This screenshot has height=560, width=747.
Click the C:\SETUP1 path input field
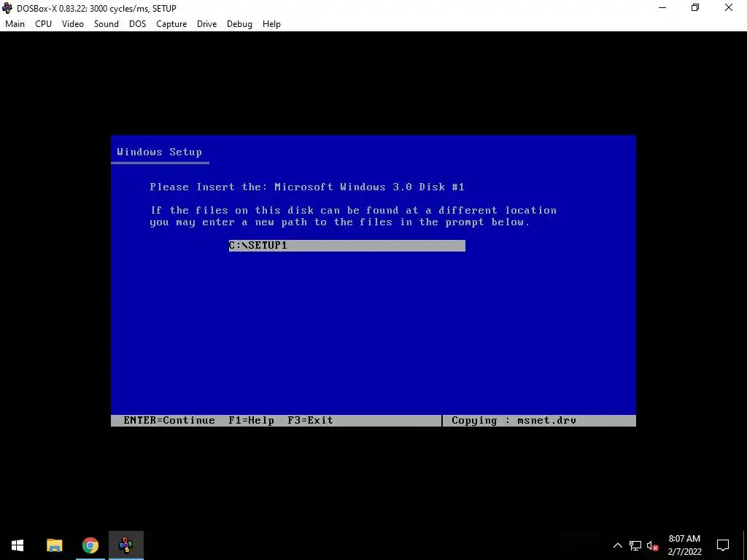tap(347, 246)
